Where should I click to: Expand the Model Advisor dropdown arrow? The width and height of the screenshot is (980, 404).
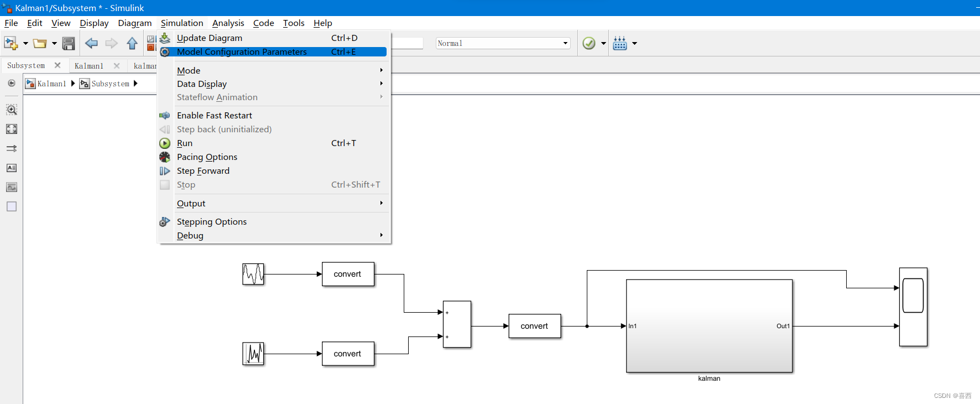(x=603, y=43)
